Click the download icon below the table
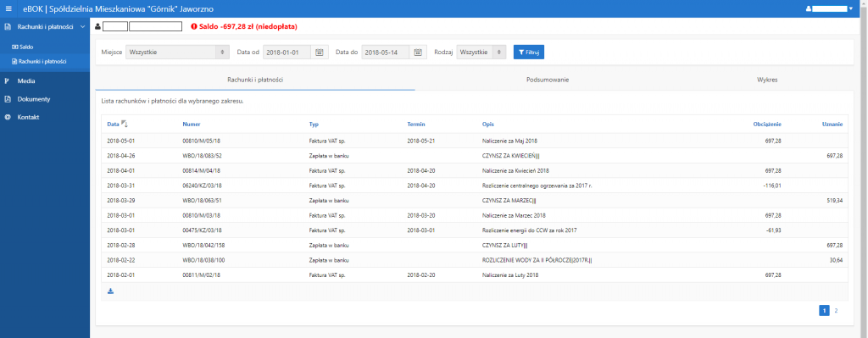 [x=111, y=291]
